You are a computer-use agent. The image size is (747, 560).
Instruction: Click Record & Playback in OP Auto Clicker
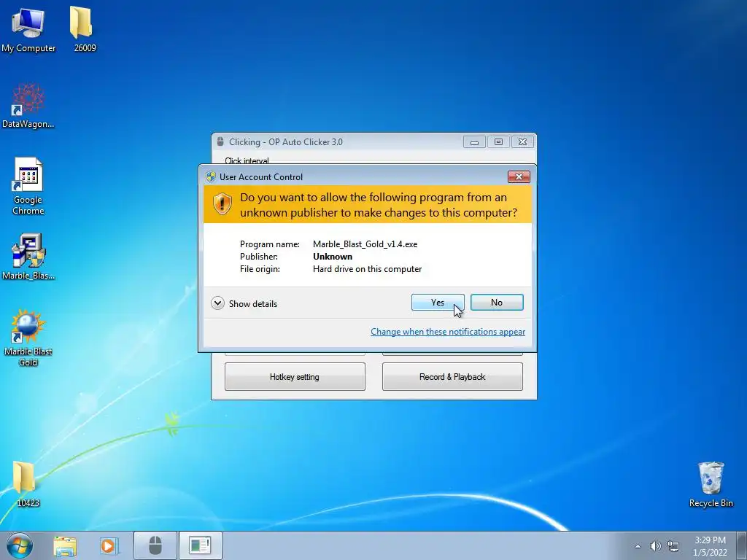tap(452, 377)
